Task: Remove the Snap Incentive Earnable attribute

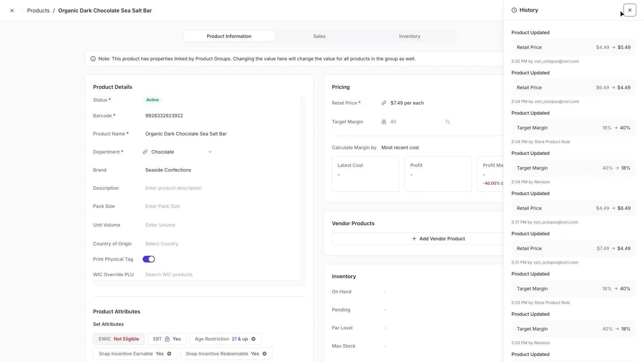Action: (169, 354)
